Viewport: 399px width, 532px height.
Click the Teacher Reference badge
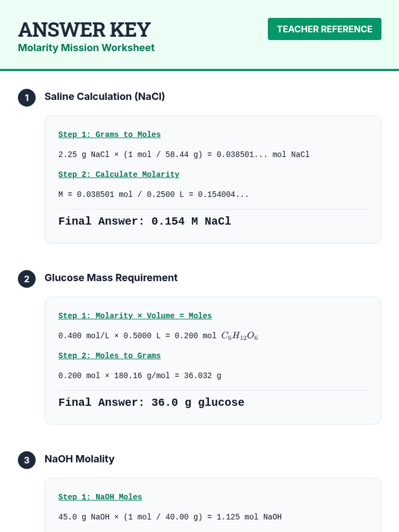point(324,29)
